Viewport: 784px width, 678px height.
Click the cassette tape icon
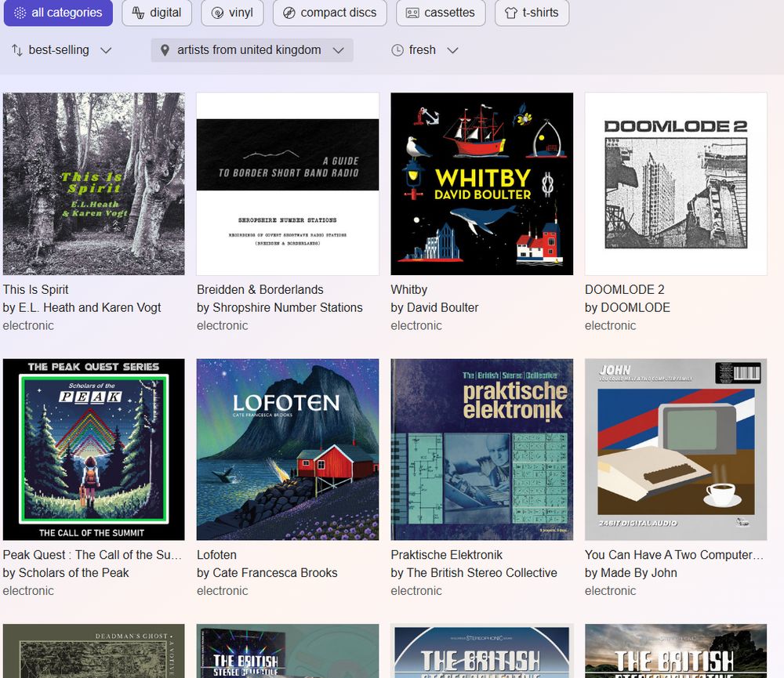click(x=412, y=13)
